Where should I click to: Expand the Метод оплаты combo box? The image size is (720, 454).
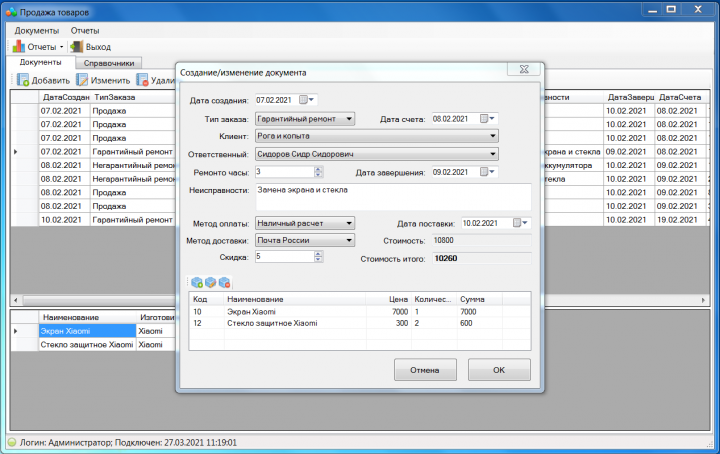click(x=349, y=224)
